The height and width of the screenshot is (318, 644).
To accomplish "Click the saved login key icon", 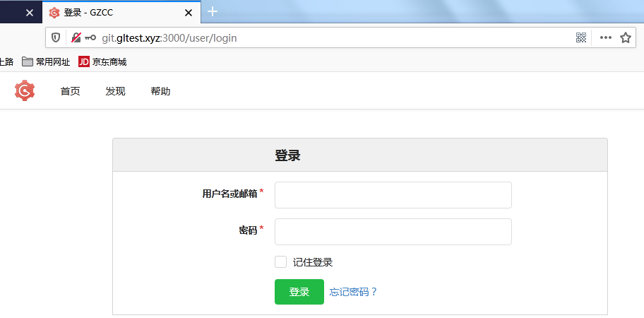I will [x=90, y=37].
